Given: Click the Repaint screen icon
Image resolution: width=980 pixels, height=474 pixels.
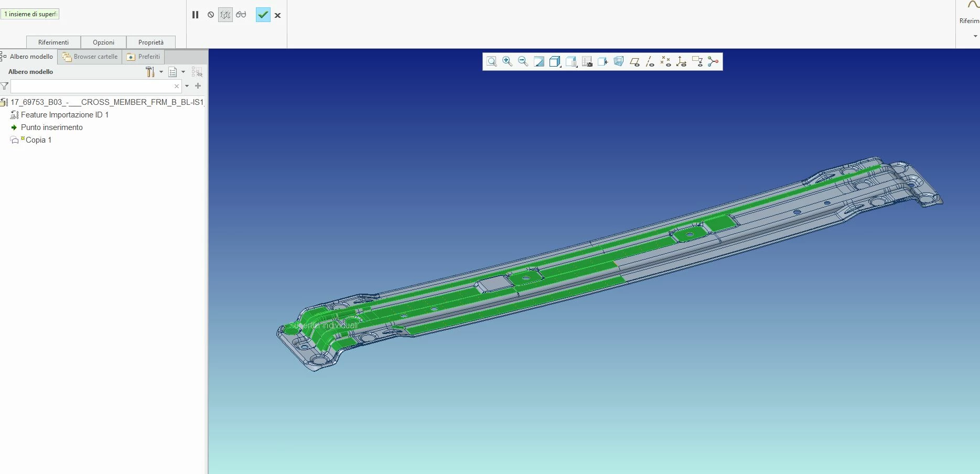Looking at the screenshot, I should (x=539, y=61).
